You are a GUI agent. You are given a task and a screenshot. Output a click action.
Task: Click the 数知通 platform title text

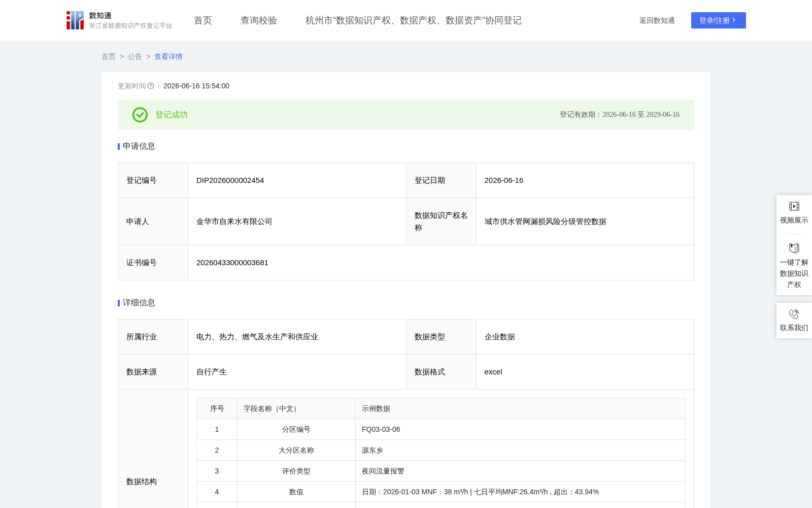(100, 15)
